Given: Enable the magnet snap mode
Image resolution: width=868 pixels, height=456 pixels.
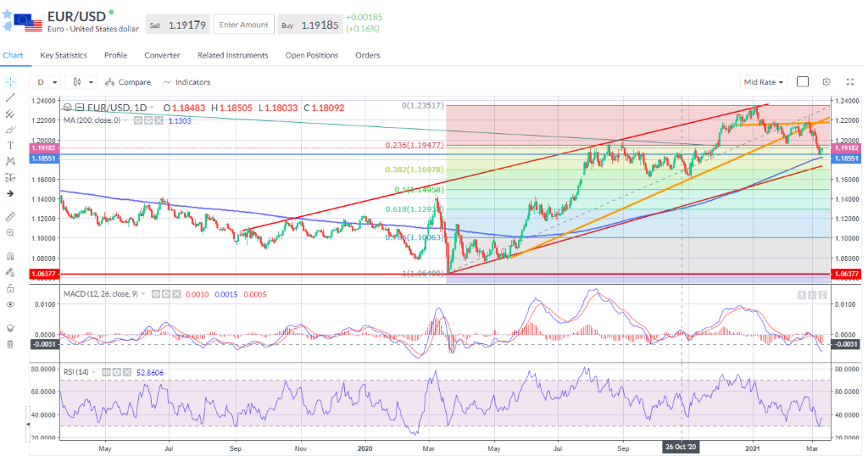Looking at the screenshot, I should [9, 256].
